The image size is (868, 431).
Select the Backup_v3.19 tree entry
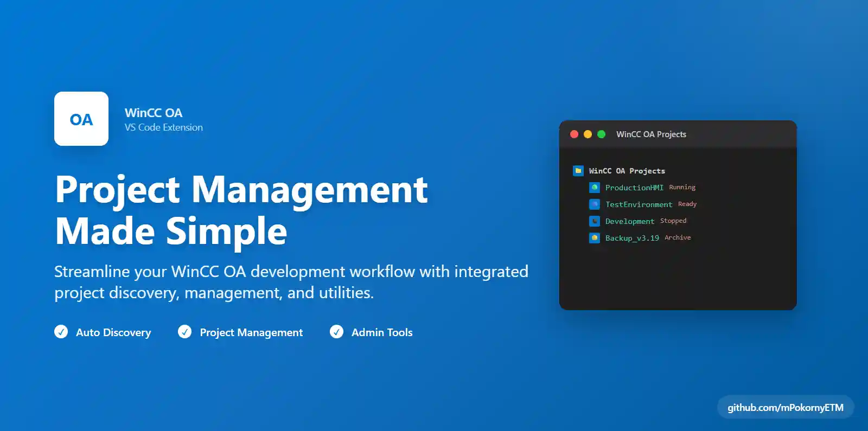(632, 238)
